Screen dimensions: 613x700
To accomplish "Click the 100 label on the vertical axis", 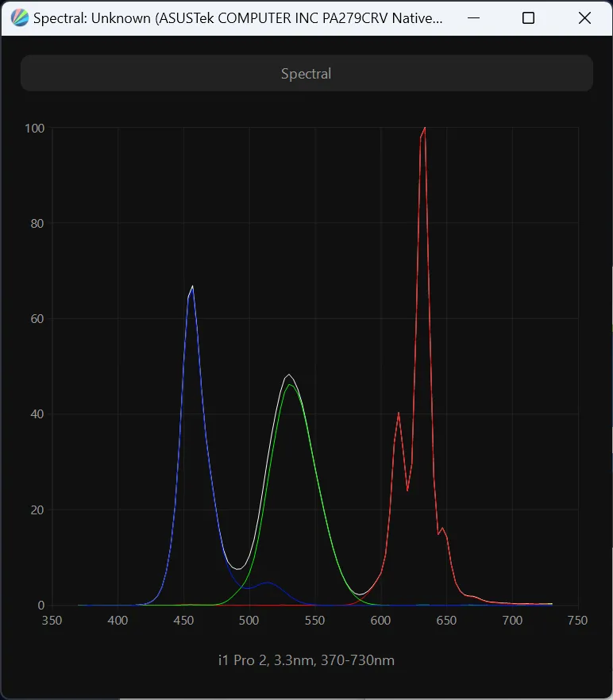I will click(x=34, y=128).
